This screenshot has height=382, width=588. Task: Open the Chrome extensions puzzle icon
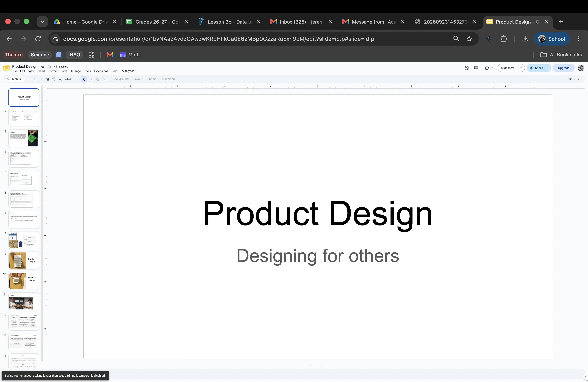click(x=504, y=39)
